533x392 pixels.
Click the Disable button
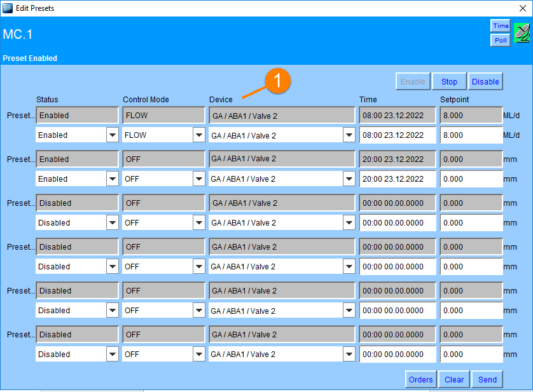(x=485, y=81)
